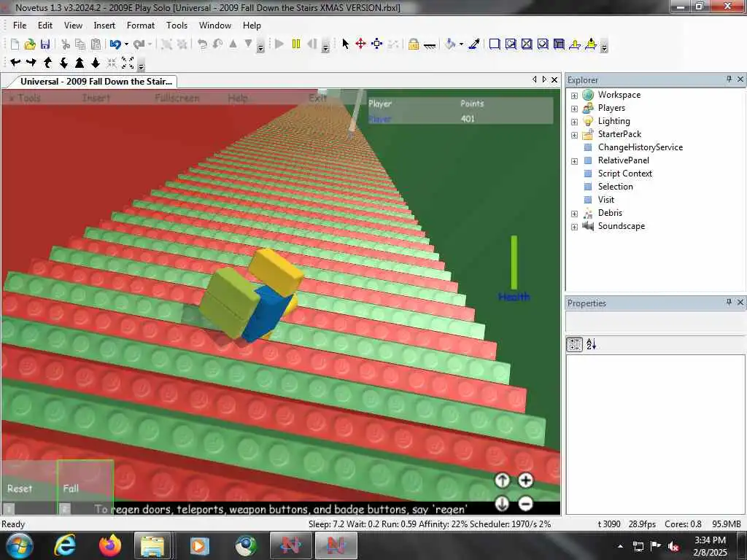Viewport: 747px width, 560px height.
Task: Click the Anchor tool icon
Action: pos(430,45)
